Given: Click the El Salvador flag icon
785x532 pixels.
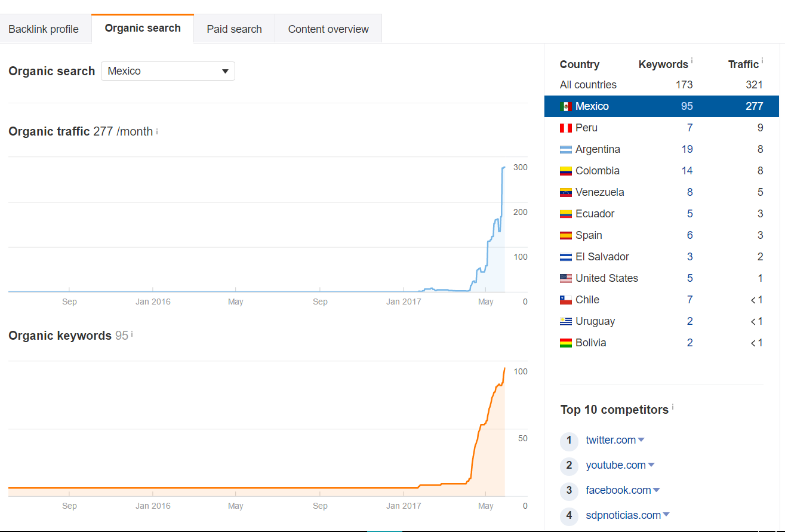Looking at the screenshot, I should click(566, 257).
